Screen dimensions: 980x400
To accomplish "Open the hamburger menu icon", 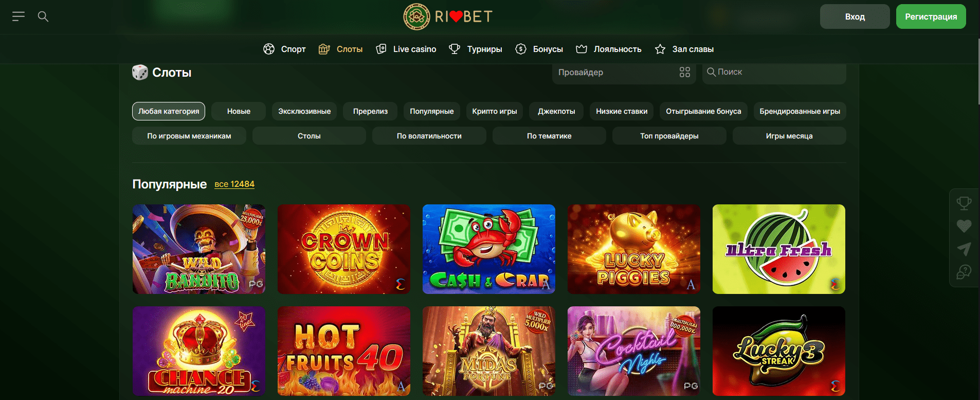I will pos(19,16).
